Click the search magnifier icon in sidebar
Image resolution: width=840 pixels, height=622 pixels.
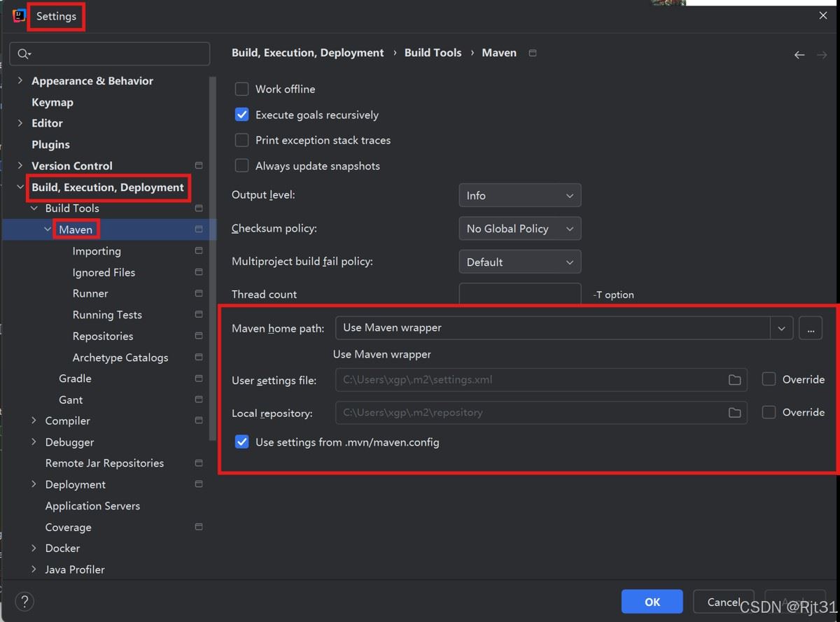[x=24, y=54]
